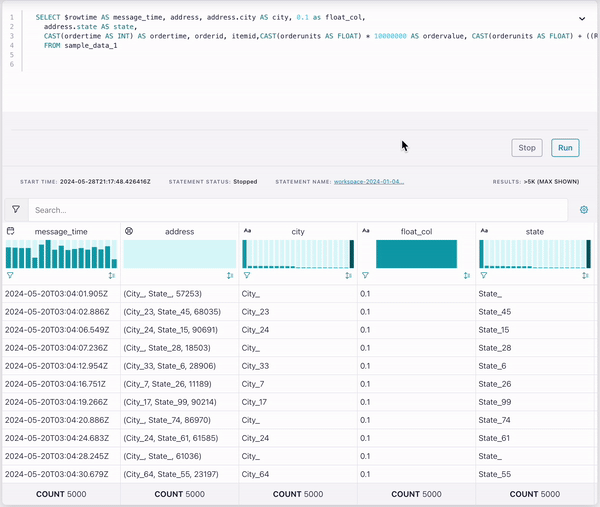Filter the city column
The image size is (600, 507).
[247, 275]
